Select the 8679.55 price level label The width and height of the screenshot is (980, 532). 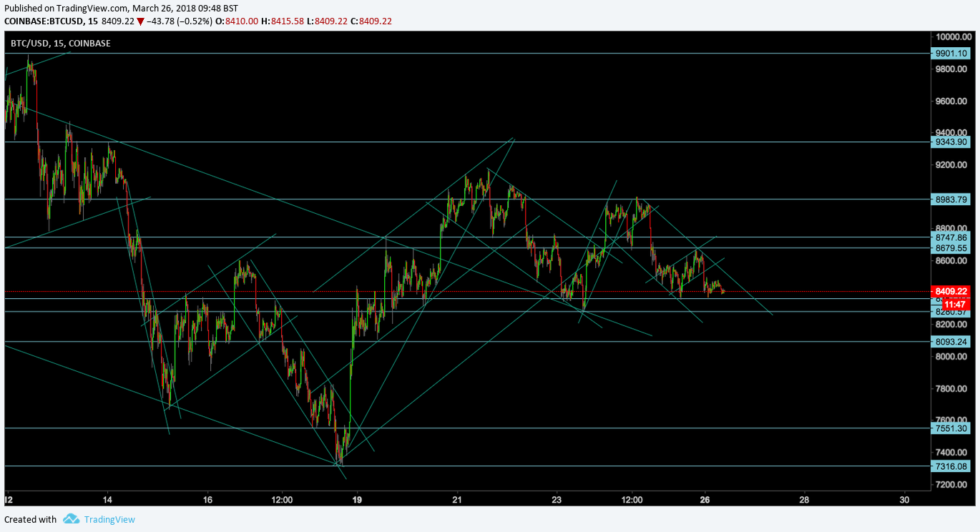951,247
